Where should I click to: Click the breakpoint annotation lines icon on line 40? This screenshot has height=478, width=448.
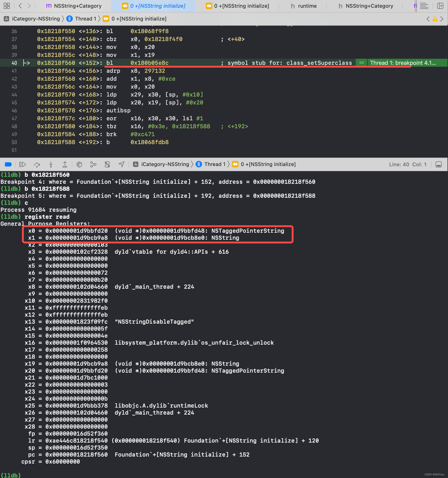click(361, 63)
